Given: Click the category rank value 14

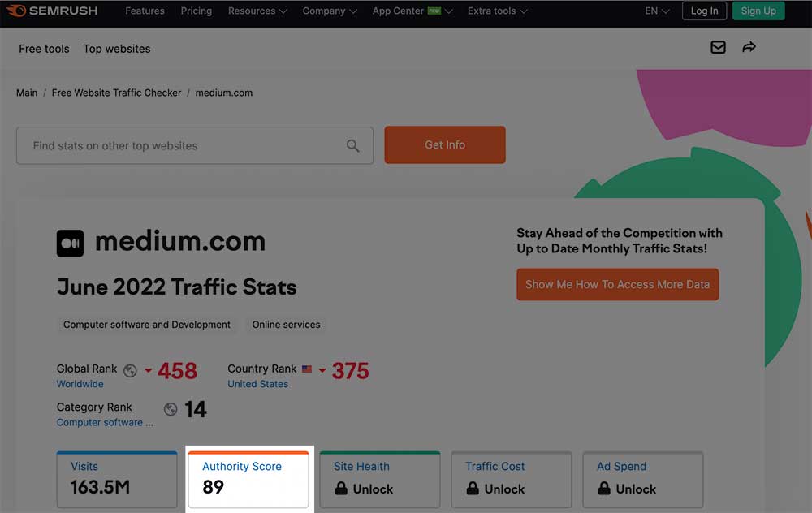Looking at the screenshot, I should click(x=196, y=409).
